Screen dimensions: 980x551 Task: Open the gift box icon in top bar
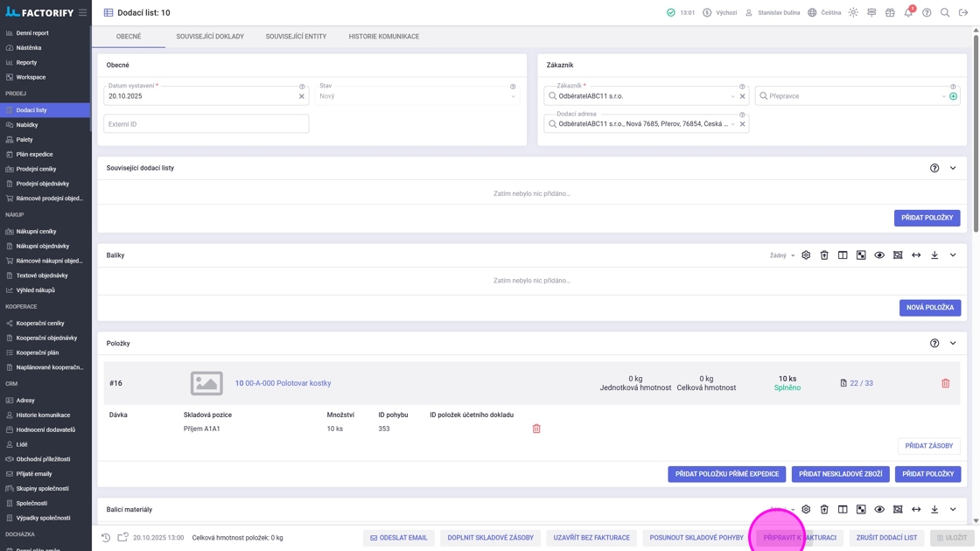point(890,12)
